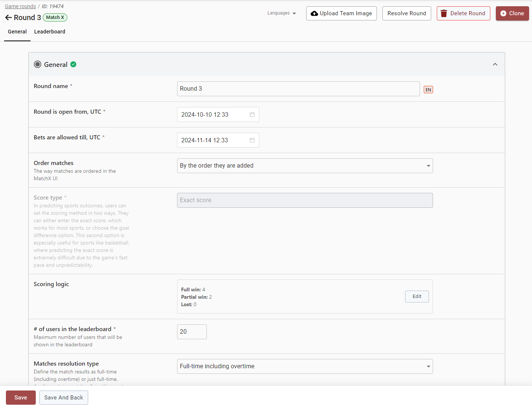Click the back arrow beside Round 3
Screen dimensions: 532x408
(9, 17)
